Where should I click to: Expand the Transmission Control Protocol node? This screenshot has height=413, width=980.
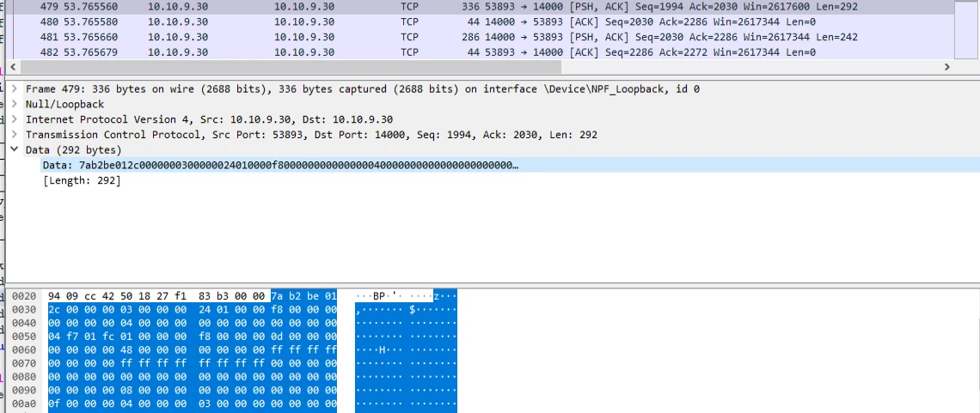click(x=15, y=135)
